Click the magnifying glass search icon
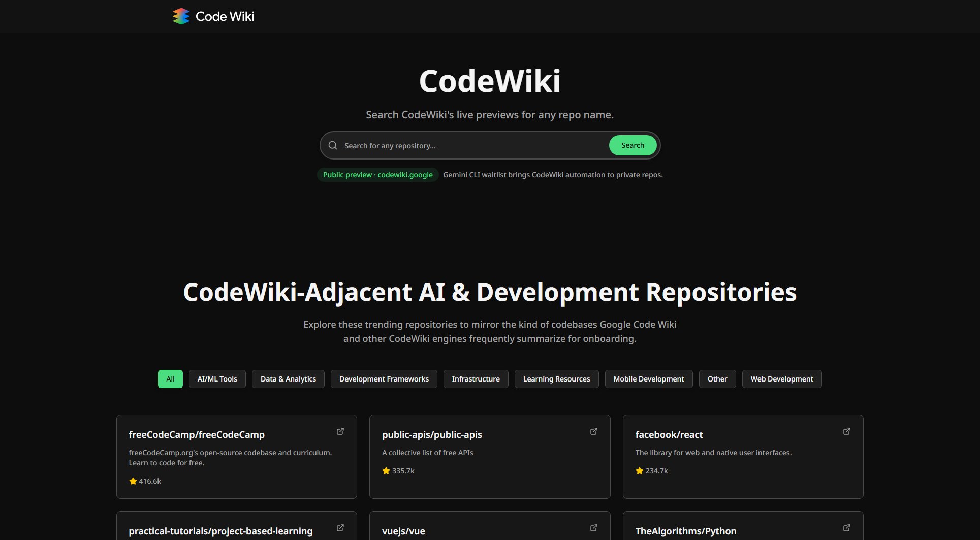Viewport: 980px width, 540px height. click(x=333, y=145)
